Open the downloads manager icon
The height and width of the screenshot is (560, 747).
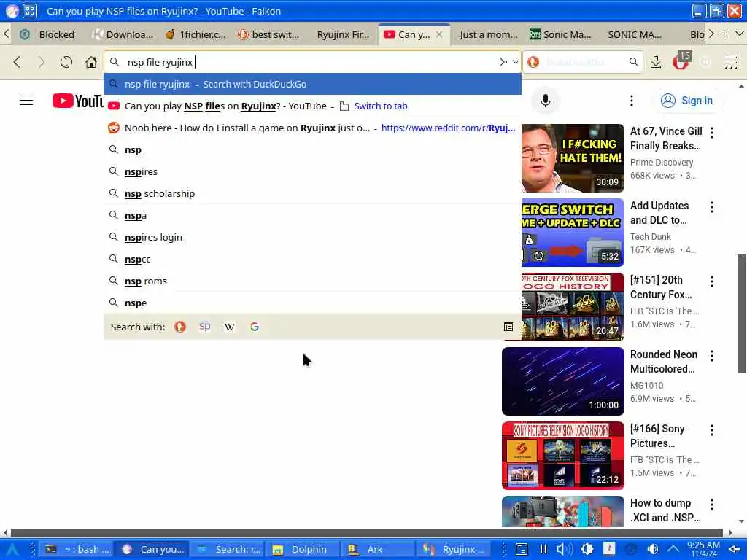point(656,62)
